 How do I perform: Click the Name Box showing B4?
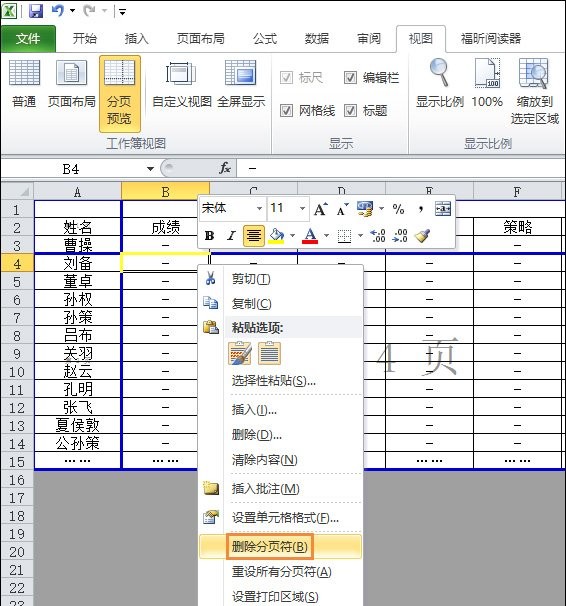[71, 169]
